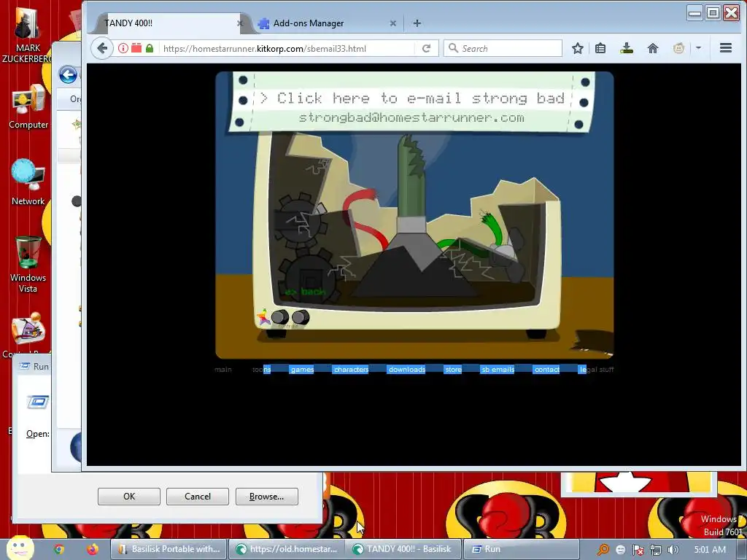Open the store navigation link

coord(453,369)
